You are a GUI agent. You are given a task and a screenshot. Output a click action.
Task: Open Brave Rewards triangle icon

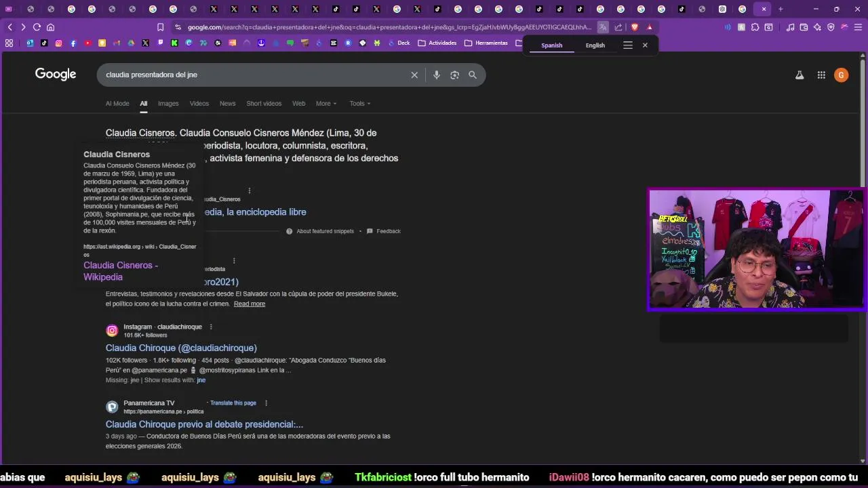pyautogui.click(x=650, y=27)
